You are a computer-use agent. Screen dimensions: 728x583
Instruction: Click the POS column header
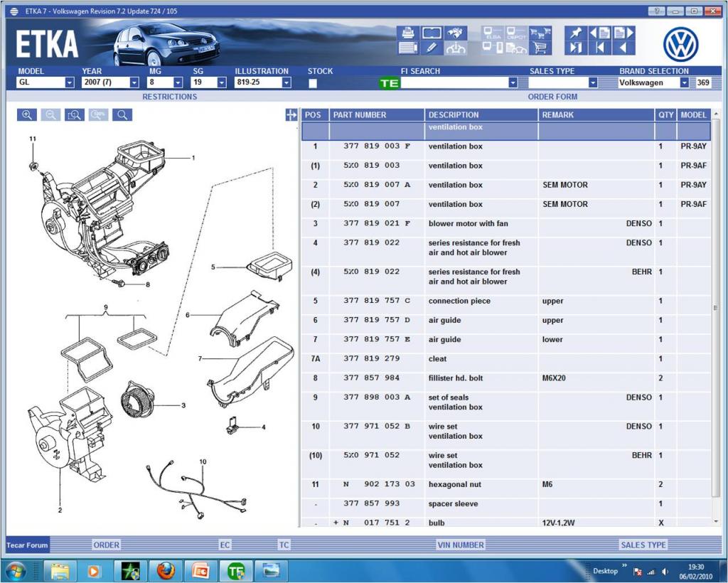pyautogui.click(x=315, y=114)
